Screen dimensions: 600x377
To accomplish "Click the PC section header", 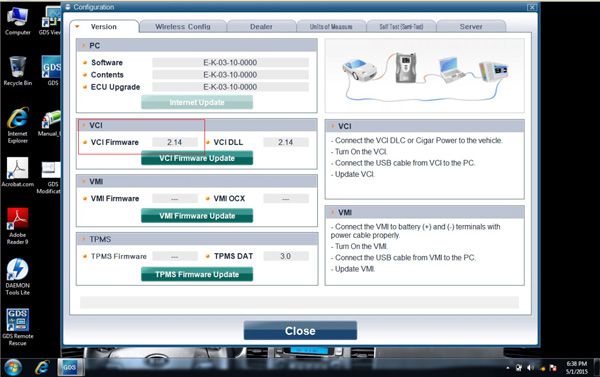I will coord(196,46).
